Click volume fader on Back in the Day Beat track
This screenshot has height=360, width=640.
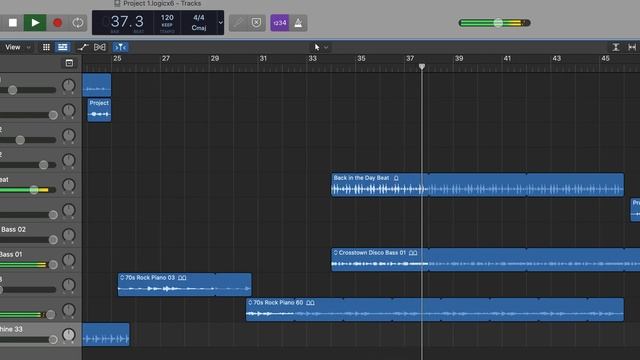(34, 190)
